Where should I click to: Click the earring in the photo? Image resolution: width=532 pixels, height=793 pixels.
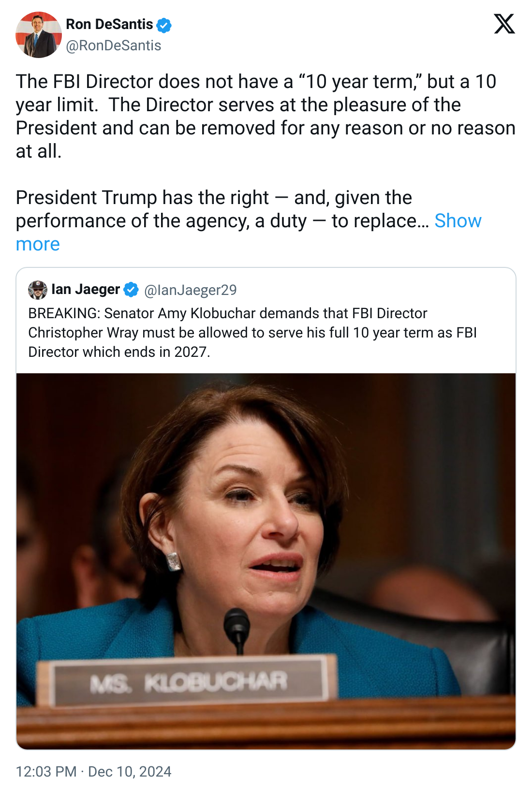(x=173, y=561)
